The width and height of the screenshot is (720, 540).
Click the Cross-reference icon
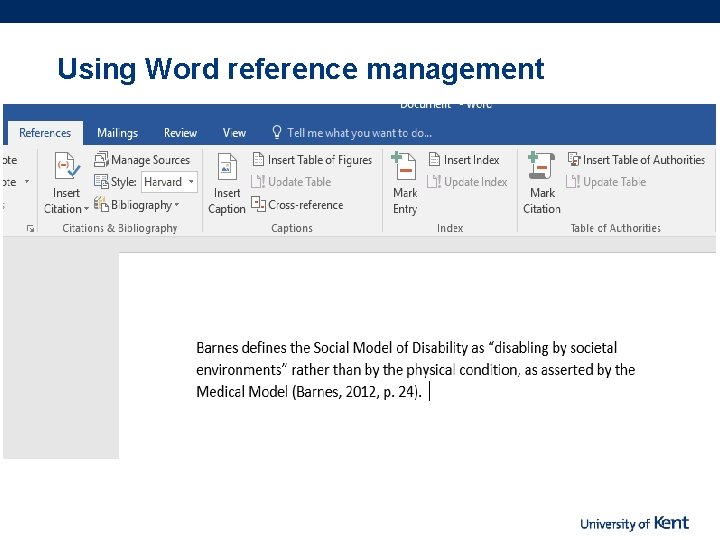coord(259,204)
